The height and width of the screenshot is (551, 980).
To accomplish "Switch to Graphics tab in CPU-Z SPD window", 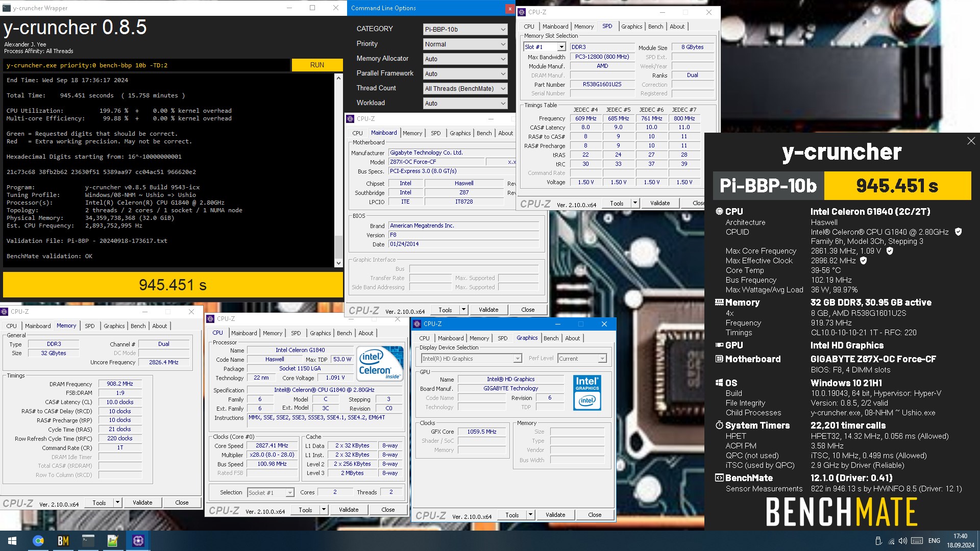I will coord(631,27).
